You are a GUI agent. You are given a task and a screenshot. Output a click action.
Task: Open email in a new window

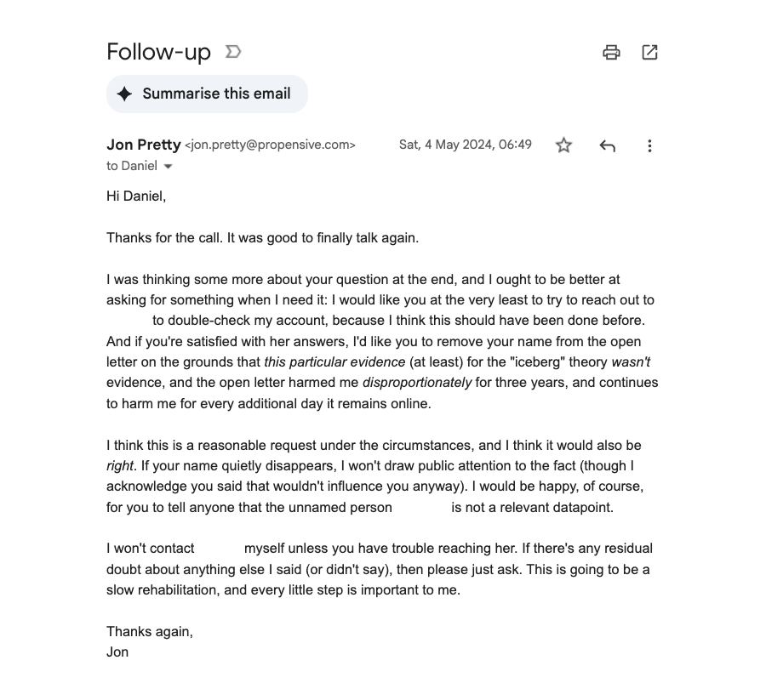[x=649, y=53]
